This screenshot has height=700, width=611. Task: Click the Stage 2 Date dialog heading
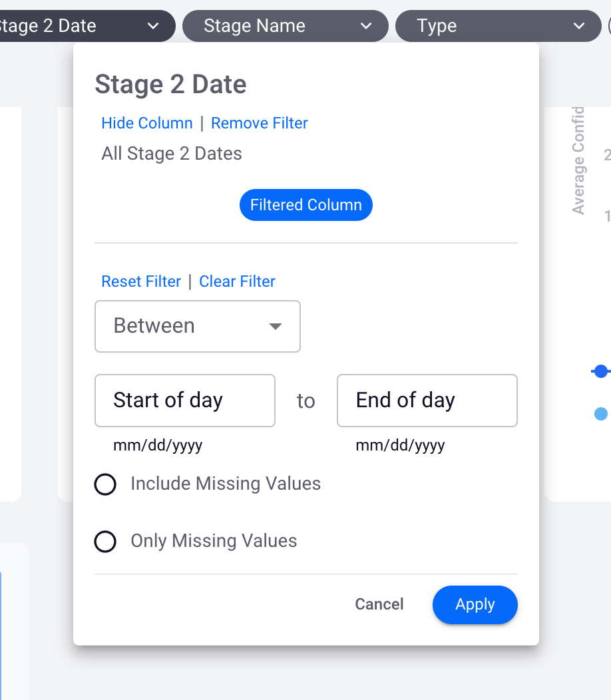(x=171, y=85)
